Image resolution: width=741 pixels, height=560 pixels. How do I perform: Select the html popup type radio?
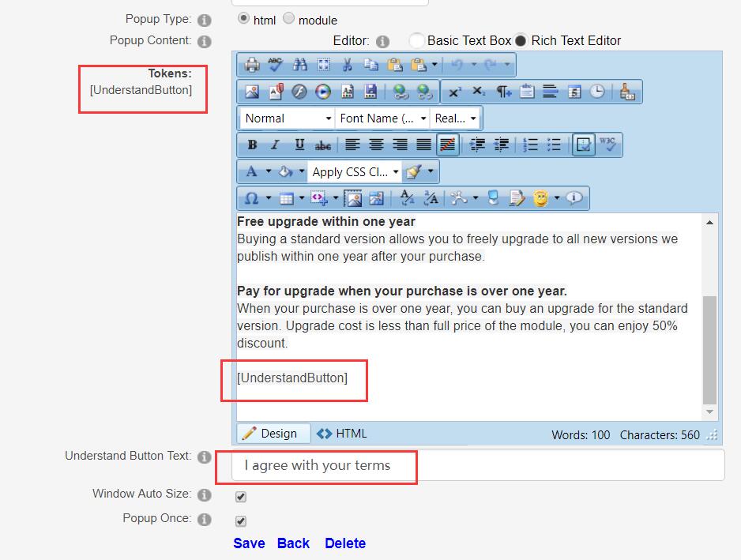pos(243,18)
